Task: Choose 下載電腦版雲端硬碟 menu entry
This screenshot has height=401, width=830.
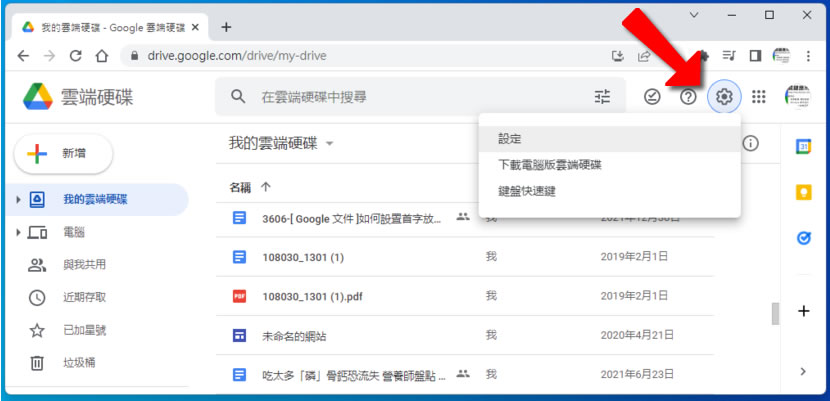Action: pyautogui.click(x=609, y=165)
